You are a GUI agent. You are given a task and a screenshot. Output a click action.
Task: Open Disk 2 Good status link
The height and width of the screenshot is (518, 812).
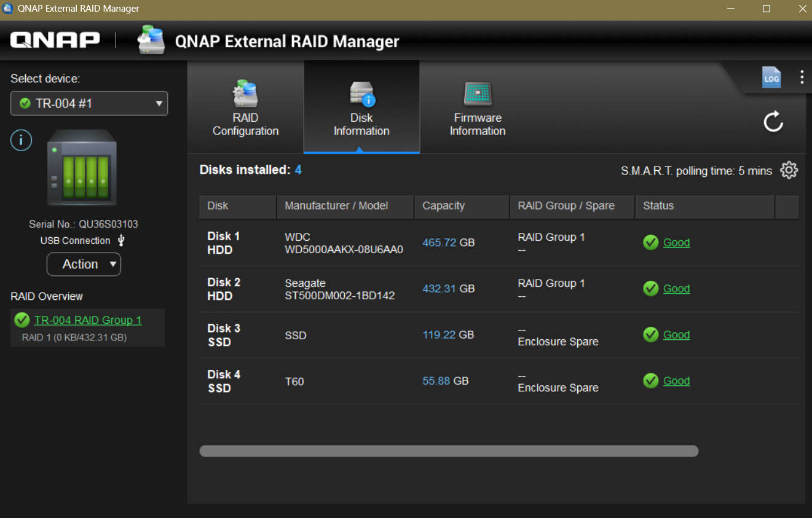[676, 289]
